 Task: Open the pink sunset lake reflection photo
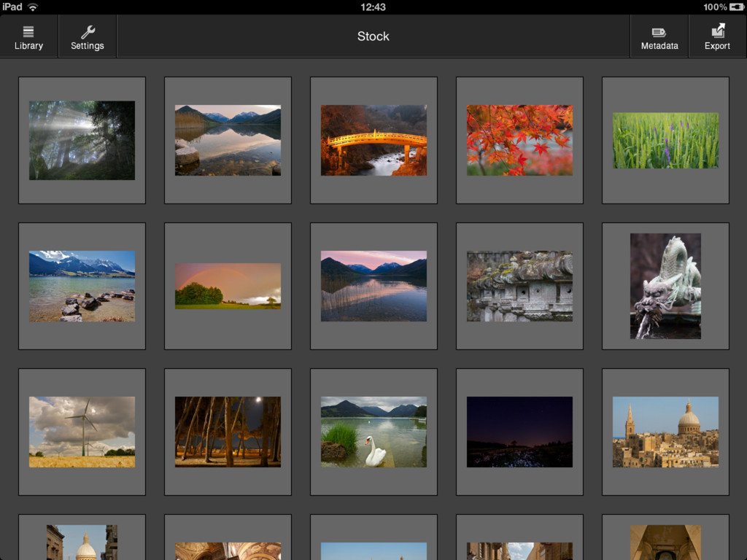373,286
